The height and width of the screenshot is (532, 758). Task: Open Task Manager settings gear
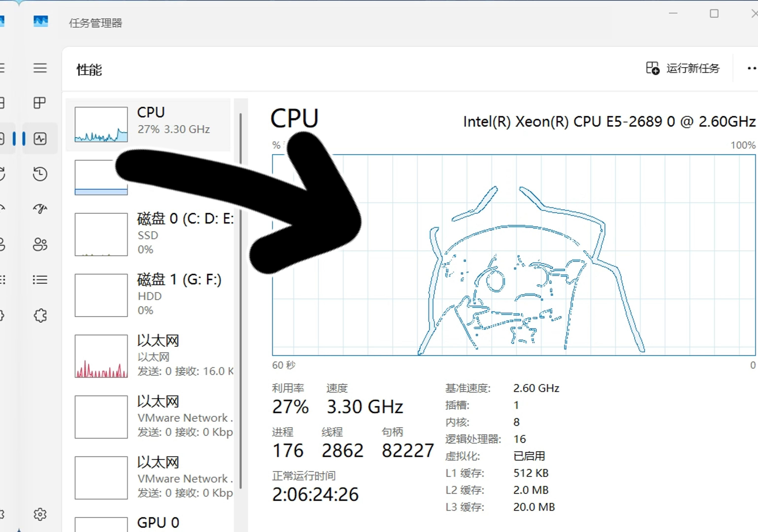[40, 514]
